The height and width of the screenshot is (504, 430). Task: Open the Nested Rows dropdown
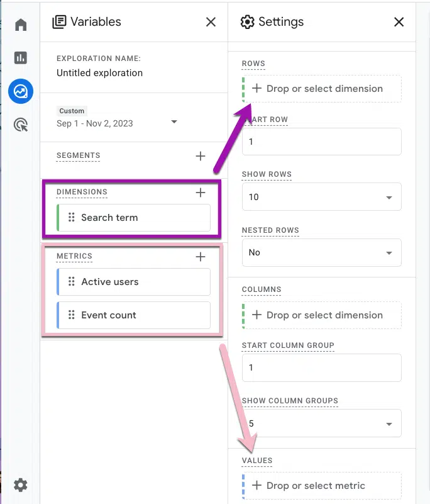(322, 252)
